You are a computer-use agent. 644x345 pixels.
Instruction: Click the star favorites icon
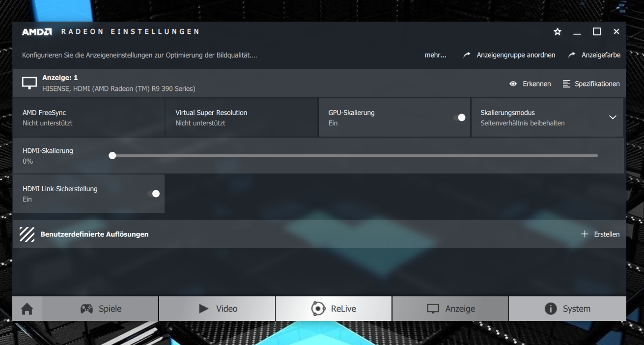[x=558, y=31]
